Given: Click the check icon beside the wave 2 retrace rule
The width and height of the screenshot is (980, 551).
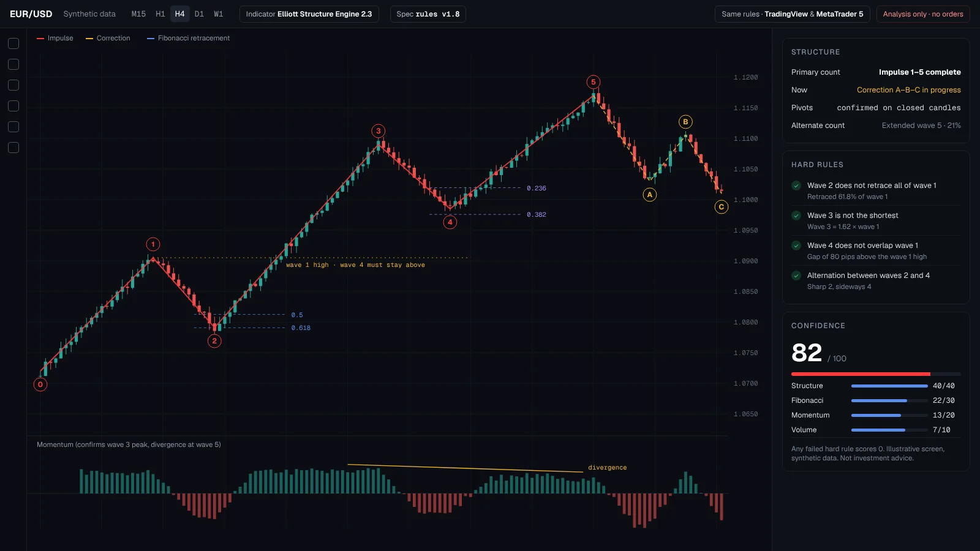Looking at the screenshot, I should (x=796, y=186).
